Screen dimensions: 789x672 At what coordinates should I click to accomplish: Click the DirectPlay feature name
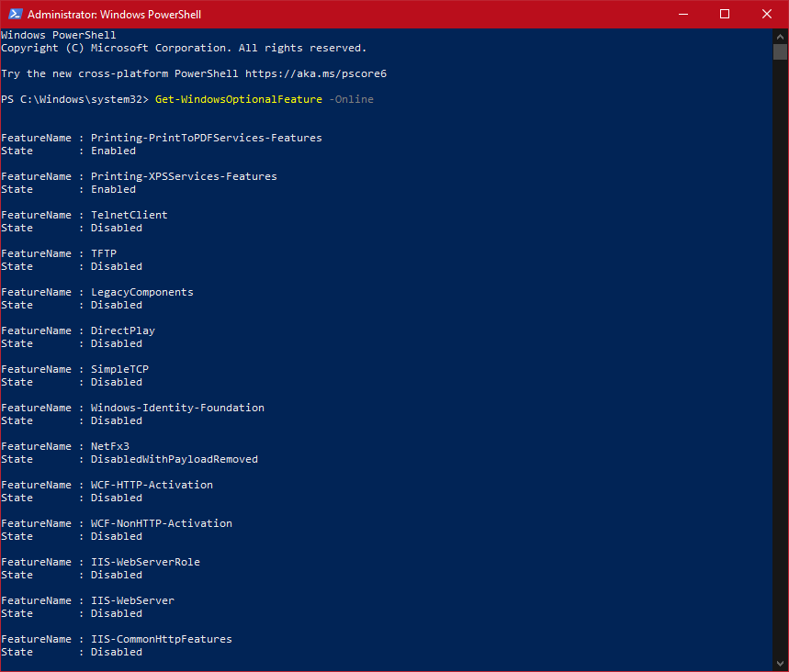pos(122,330)
